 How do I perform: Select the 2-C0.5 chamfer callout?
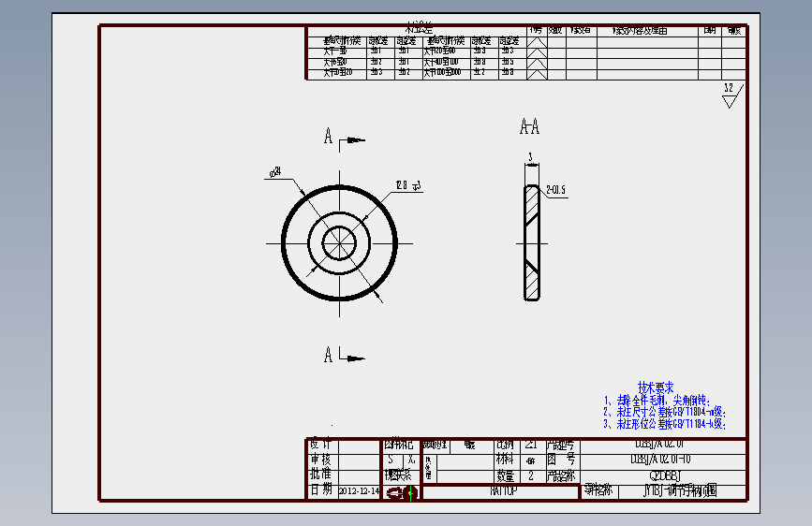[x=555, y=190]
